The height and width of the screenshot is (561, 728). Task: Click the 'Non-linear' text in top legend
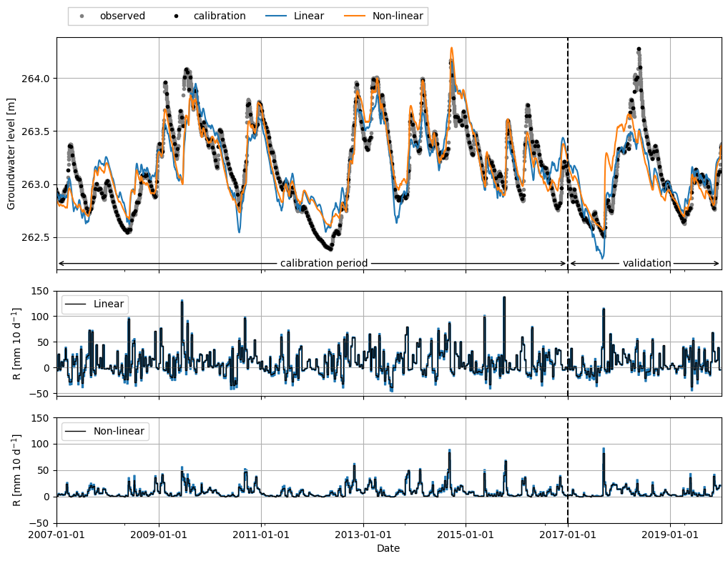click(x=398, y=16)
